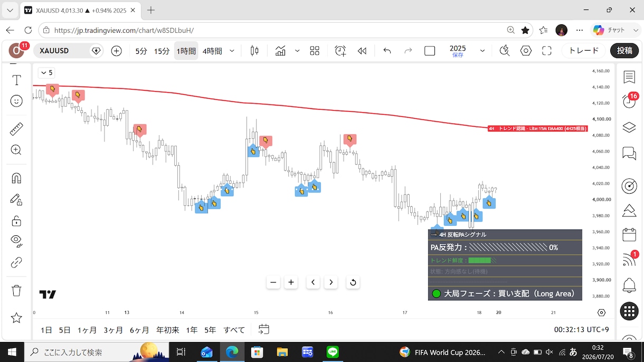Reset the chart view
This screenshot has height=362, width=644.
(353, 282)
